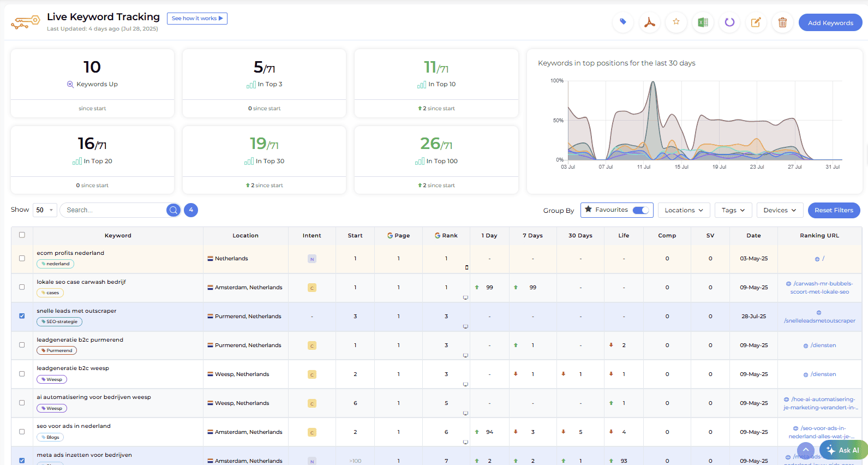Toggle the Favourites switch
Screen dimensions: 868x465
coord(640,210)
